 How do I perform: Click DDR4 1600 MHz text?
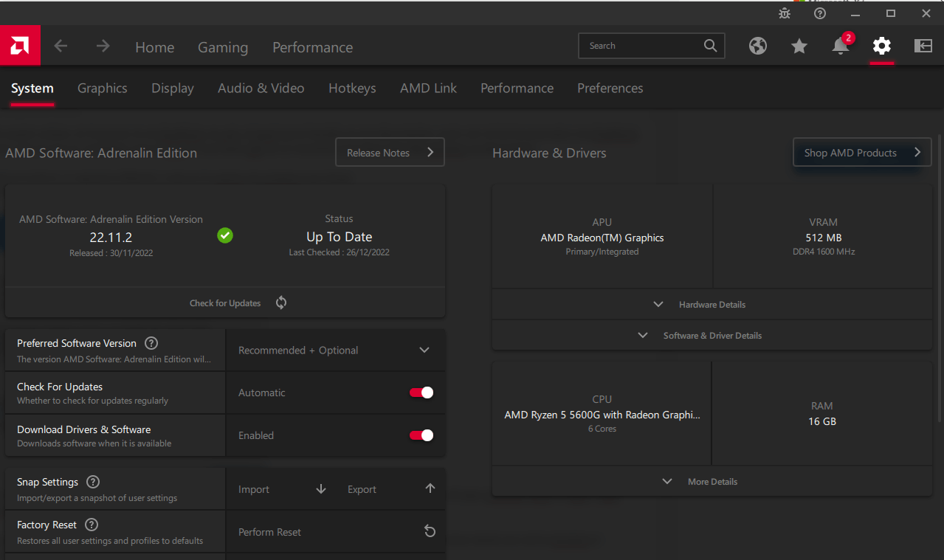point(824,252)
